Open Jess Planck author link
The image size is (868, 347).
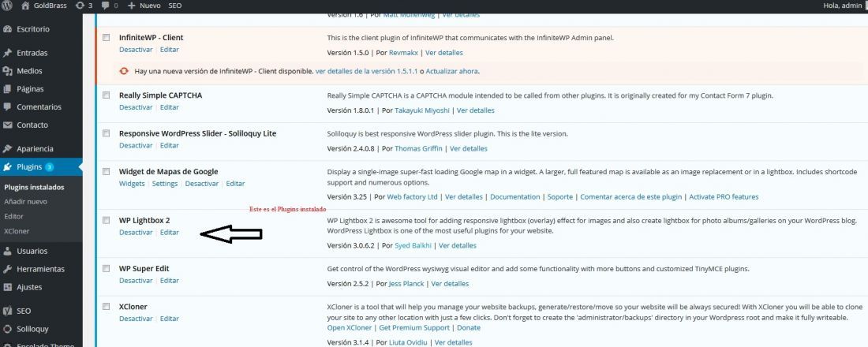tap(406, 283)
